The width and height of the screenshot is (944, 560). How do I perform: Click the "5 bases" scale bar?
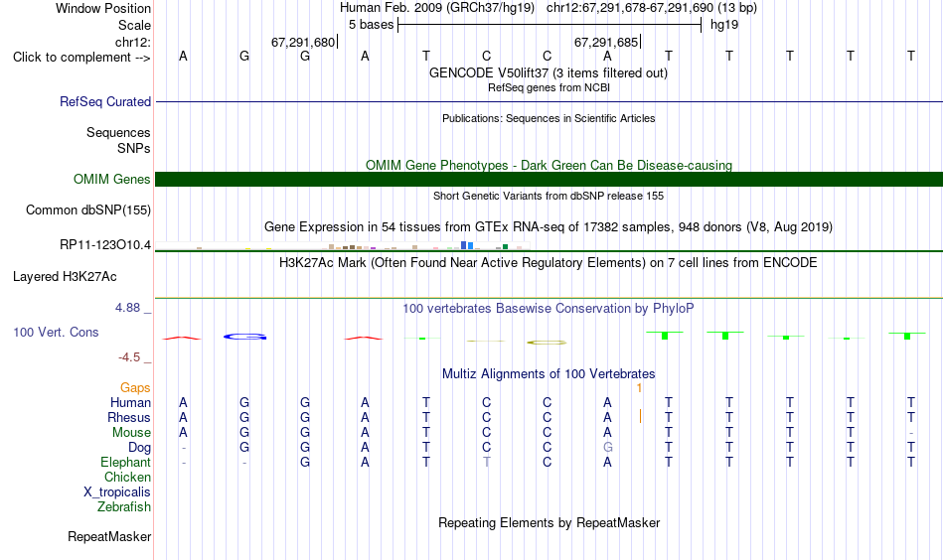[x=550, y=25]
